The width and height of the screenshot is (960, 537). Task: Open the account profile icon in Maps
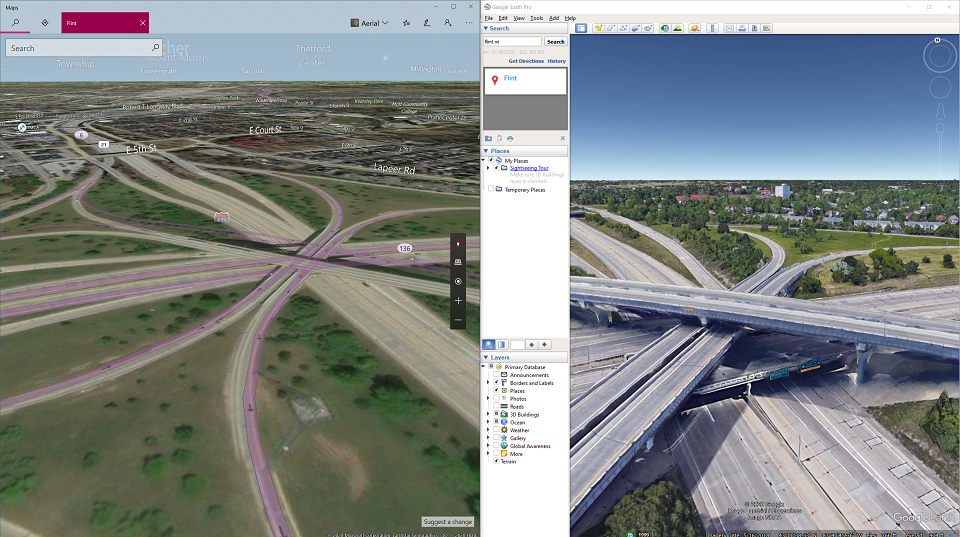coord(448,23)
